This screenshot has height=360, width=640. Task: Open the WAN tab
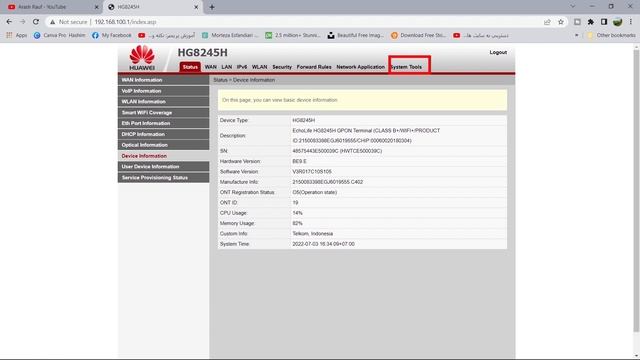coord(211,67)
